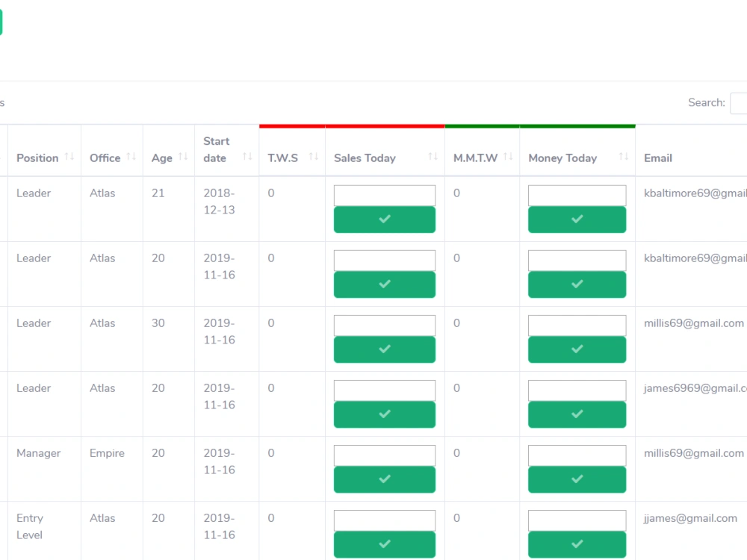Image resolution: width=747 pixels, height=560 pixels.
Task: Sort by Money Today column arrows
Action: (x=624, y=157)
